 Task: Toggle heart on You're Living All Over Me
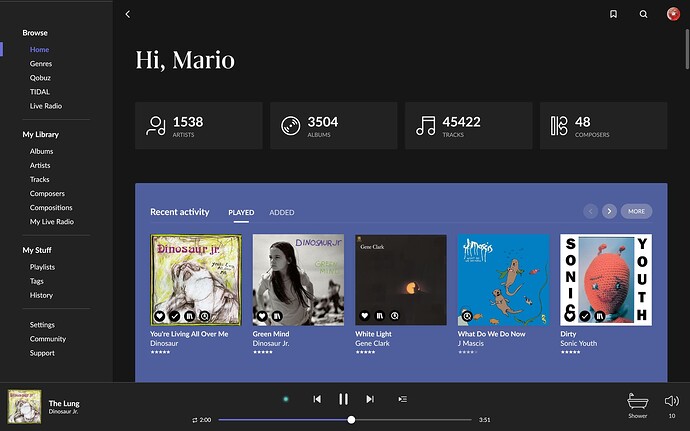(159, 316)
